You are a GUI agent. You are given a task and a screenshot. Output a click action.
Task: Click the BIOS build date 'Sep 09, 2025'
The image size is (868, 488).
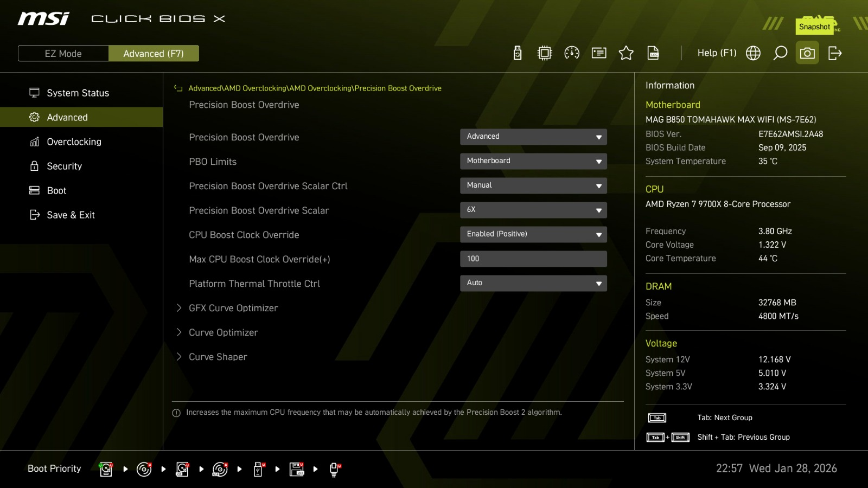782,147
